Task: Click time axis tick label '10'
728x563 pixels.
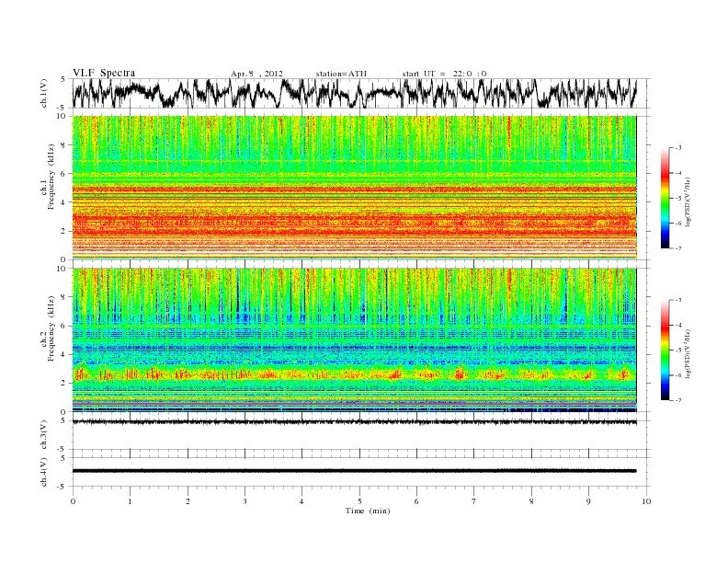Action: [646, 501]
